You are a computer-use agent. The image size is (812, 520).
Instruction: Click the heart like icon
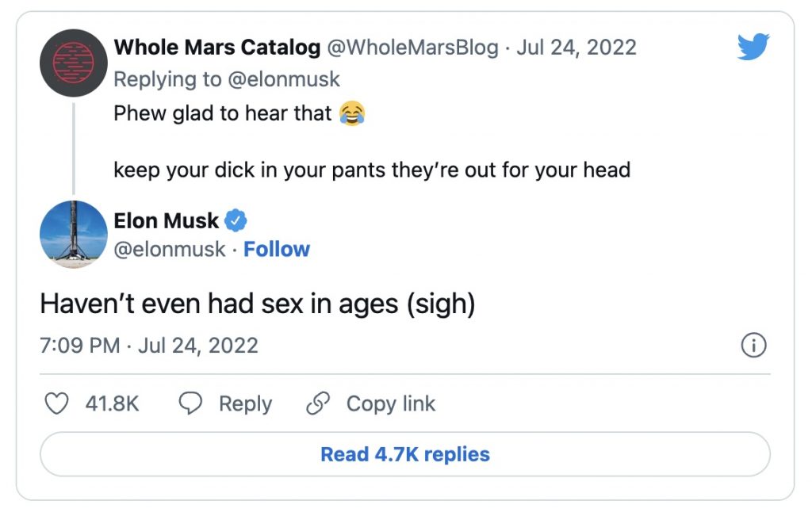[56, 403]
